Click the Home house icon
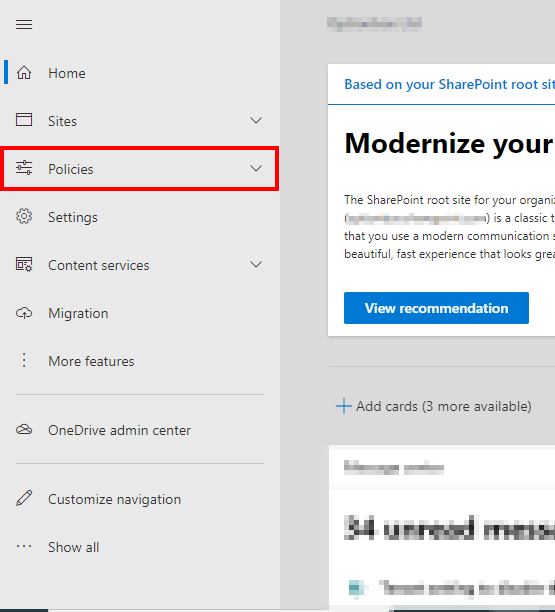The image size is (555, 612). (24, 73)
